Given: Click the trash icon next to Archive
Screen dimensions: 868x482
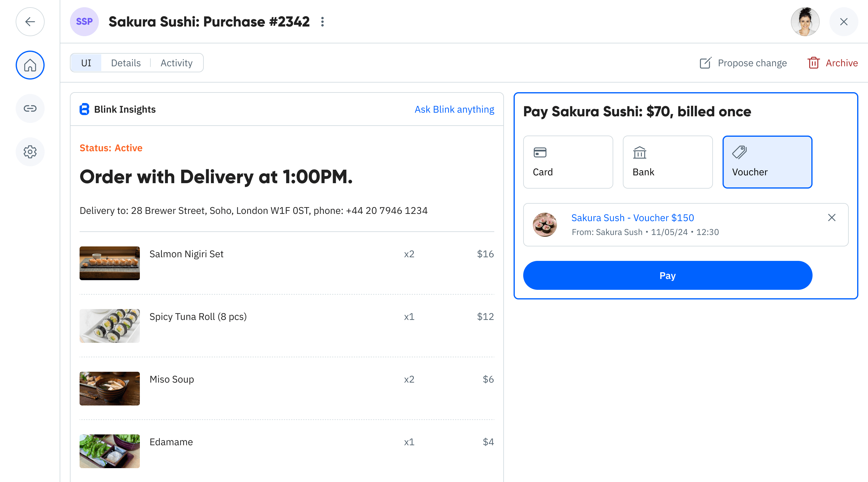Looking at the screenshot, I should pos(814,63).
